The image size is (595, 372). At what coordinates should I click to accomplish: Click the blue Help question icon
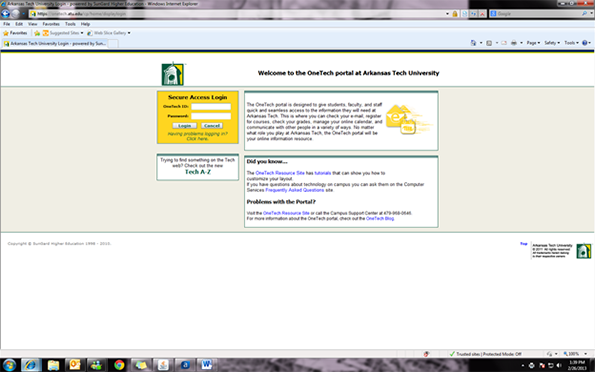tap(586, 43)
